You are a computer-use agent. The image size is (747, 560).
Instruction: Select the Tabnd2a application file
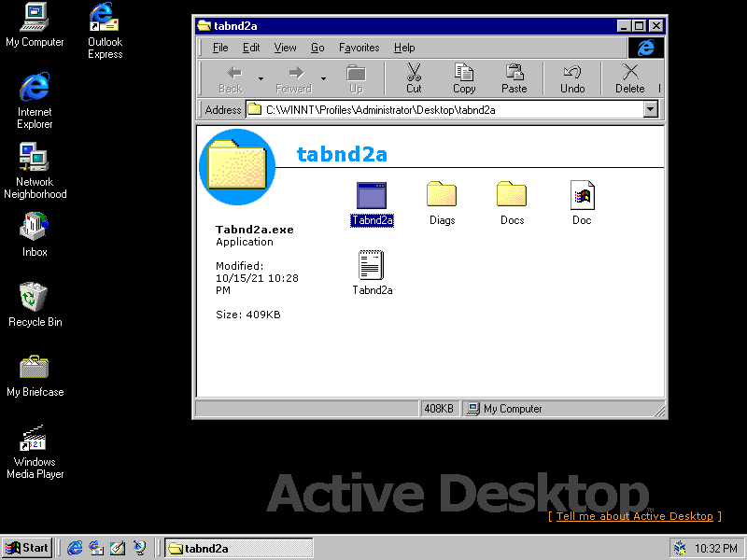click(x=372, y=203)
